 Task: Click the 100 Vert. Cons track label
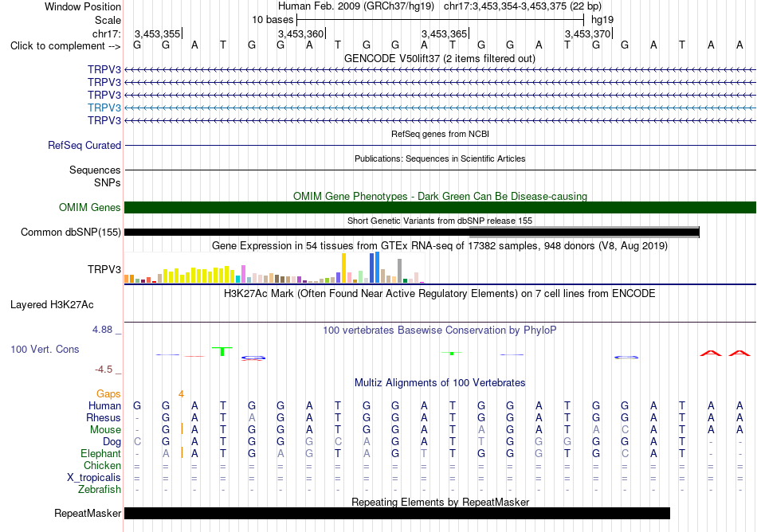click(45, 349)
